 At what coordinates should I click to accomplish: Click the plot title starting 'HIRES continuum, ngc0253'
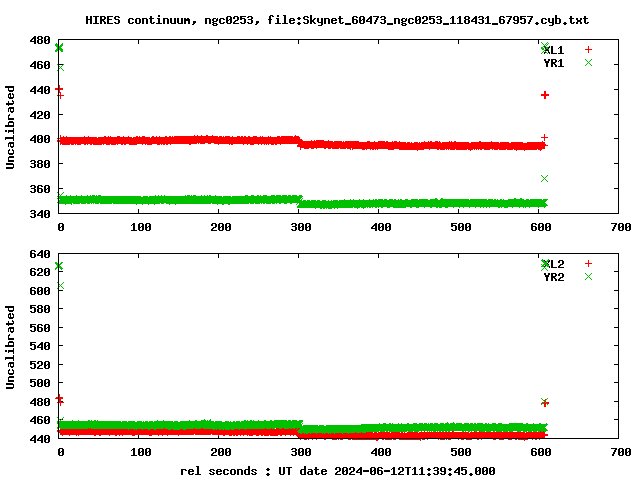pyautogui.click(x=337, y=20)
